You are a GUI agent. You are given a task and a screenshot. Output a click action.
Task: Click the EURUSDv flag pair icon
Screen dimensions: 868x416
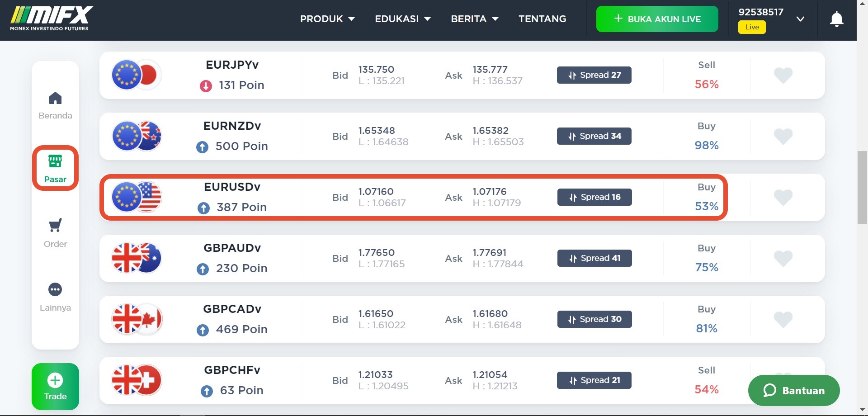point(137,197)
